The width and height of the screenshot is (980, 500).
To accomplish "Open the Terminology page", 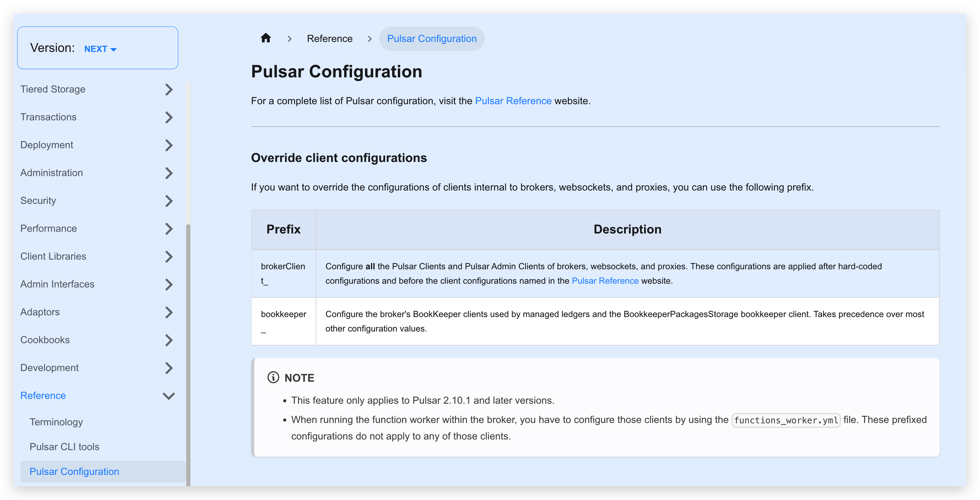I will pos(56,422).
